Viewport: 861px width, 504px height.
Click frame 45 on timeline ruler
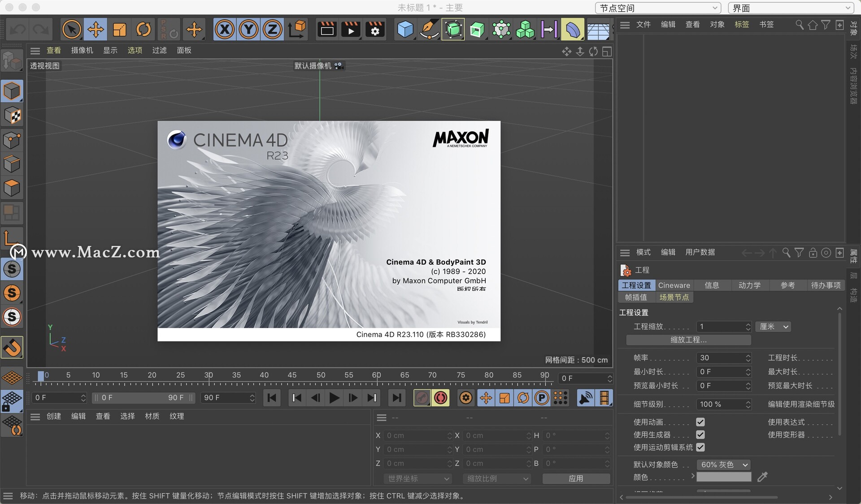click(x=292, y=375)
